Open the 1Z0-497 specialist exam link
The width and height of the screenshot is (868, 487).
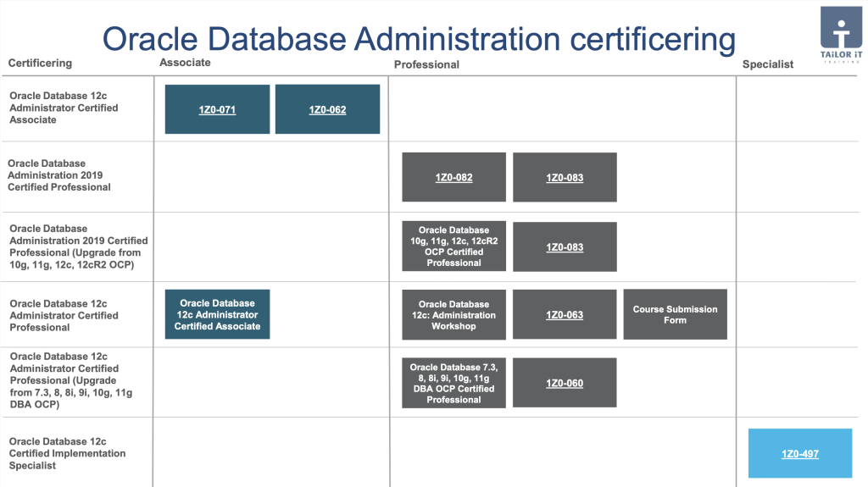coord(800,454)
